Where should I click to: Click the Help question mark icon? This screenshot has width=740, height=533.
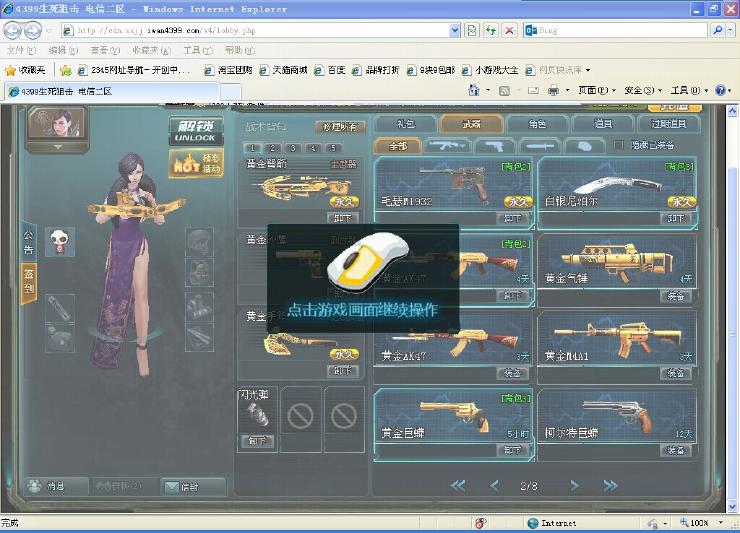pyautogui.click(x=720, y=90)
